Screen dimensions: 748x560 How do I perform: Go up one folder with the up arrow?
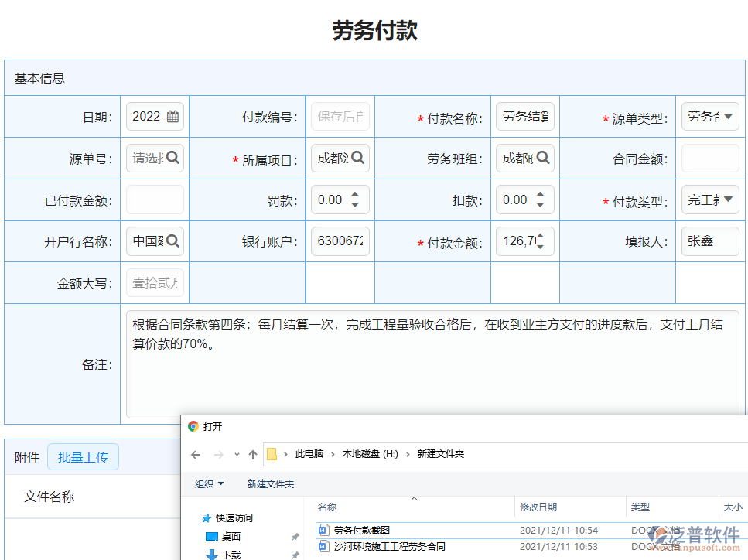coord(252,454)
